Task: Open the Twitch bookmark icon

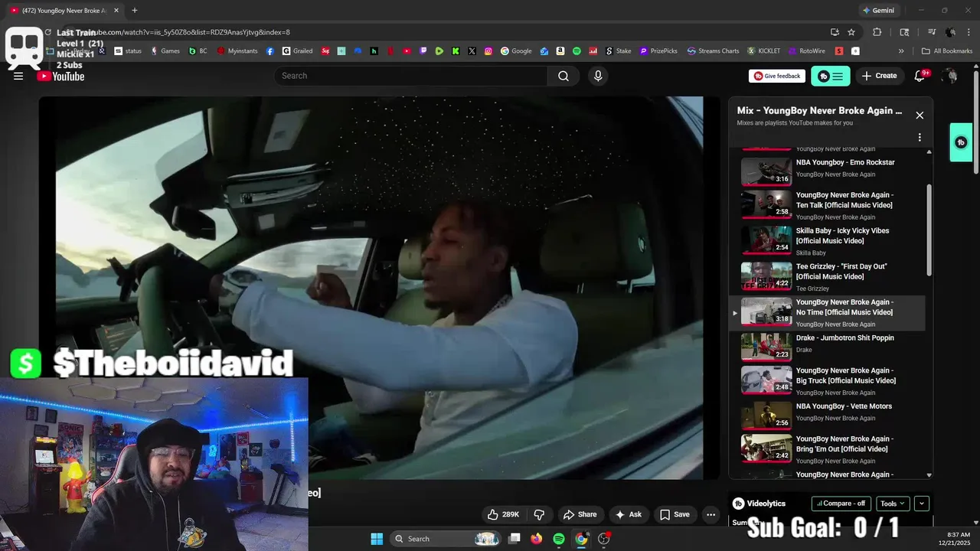Action: point(423,51)
